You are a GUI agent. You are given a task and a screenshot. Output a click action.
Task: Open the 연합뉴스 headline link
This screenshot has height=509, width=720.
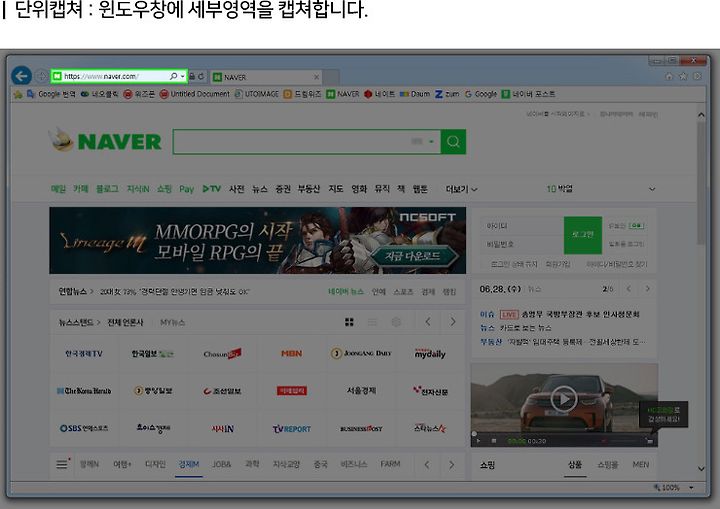tap(174, 292)
